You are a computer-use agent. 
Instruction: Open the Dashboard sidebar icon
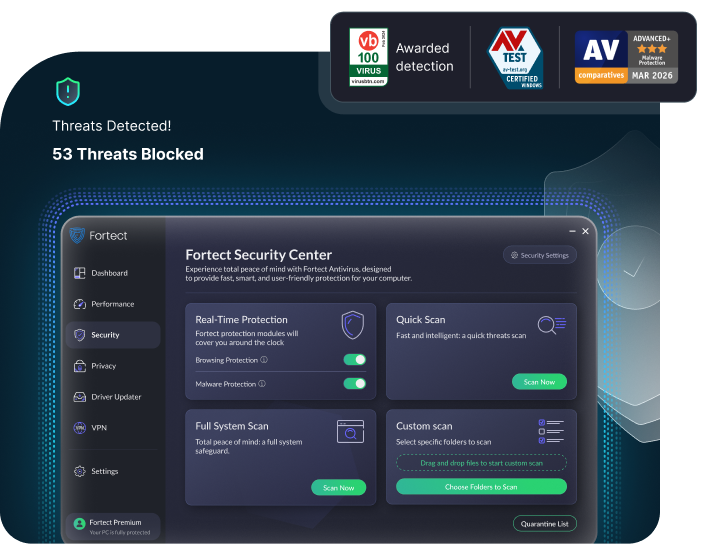point(80,273)
